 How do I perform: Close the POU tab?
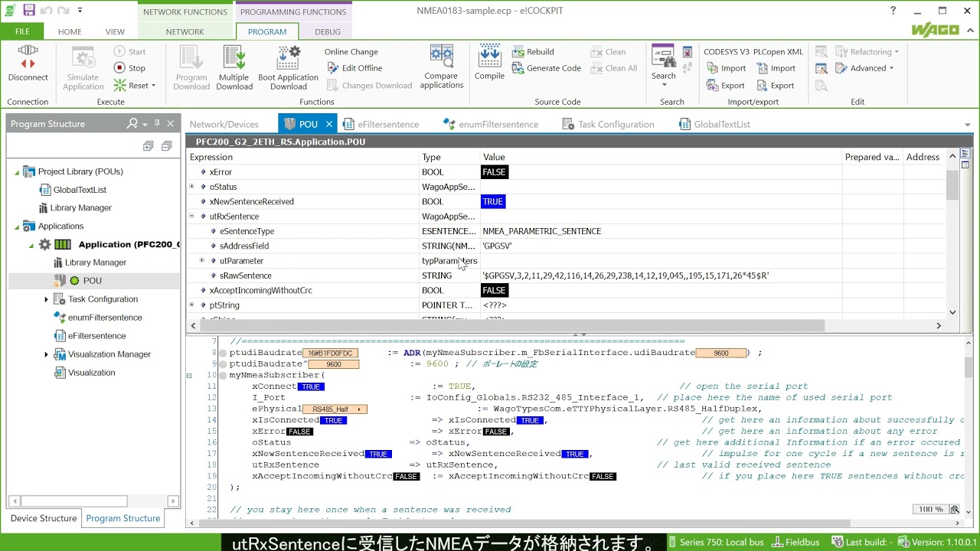329,124
